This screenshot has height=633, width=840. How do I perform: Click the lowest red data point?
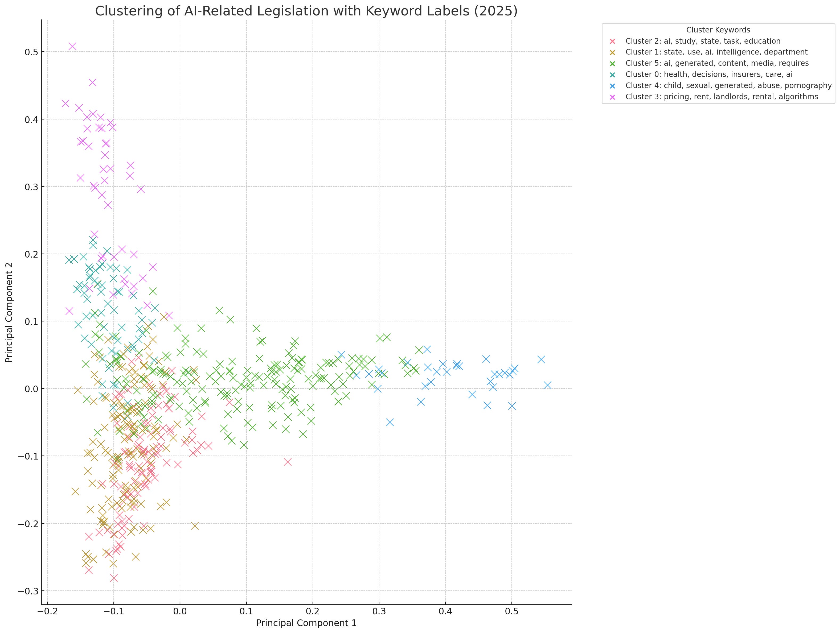pyautogui.click(x=113, y=578)
